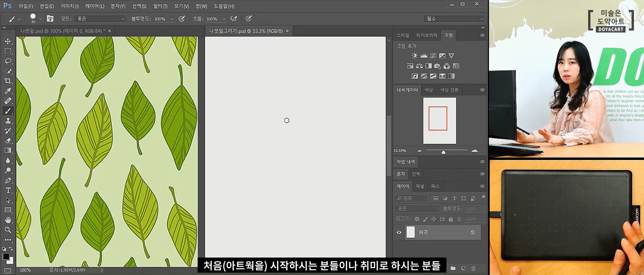Select the Quick Selection tool
Screen dimensions: 644x275
pyautogui.click(x=8, y=71)
